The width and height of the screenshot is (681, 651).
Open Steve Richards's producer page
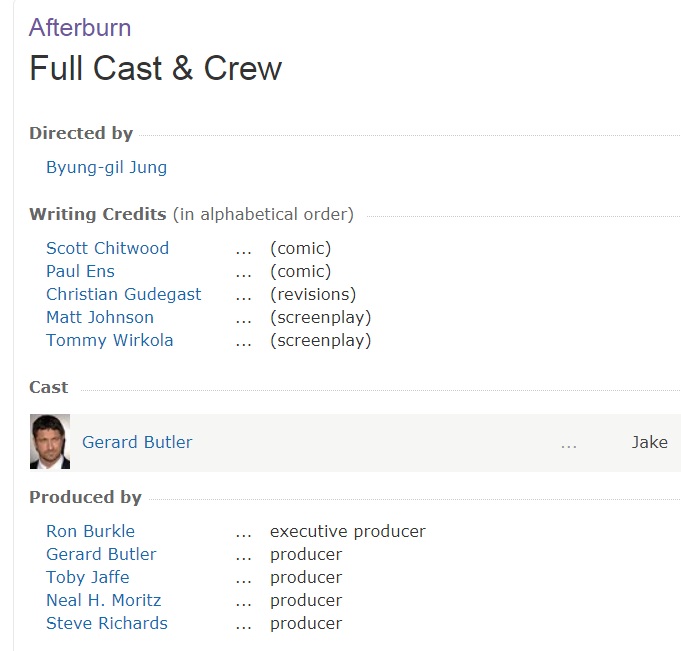(106, 623)
